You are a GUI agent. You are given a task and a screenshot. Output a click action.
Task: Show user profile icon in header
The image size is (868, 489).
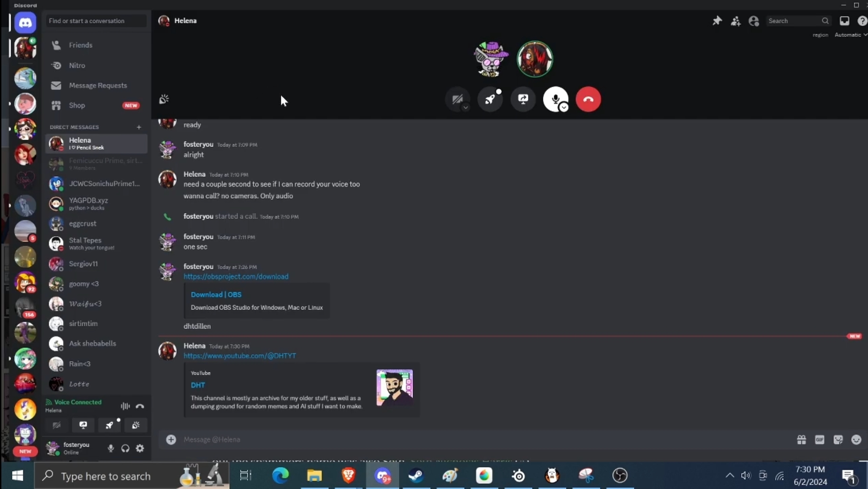(x=754, y=21)
